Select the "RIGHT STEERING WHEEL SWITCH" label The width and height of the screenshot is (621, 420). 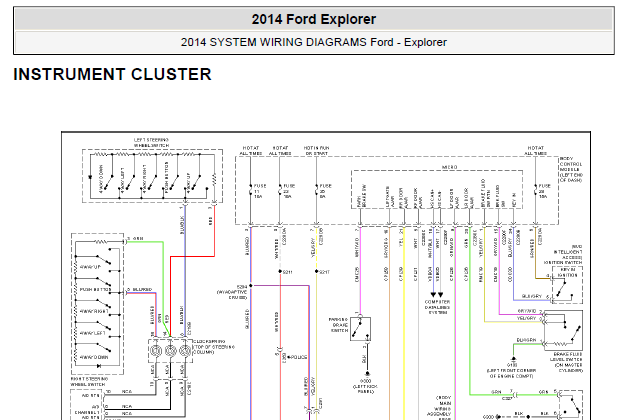click(89, 382)
